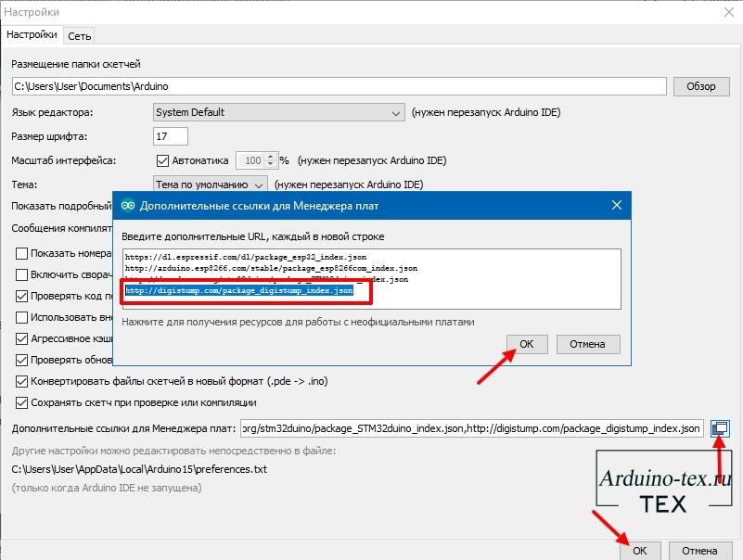This screenshot has height=560, width=743.
Task: Toggle the Агрессивное кэширование checkbox
Action: 23,338
